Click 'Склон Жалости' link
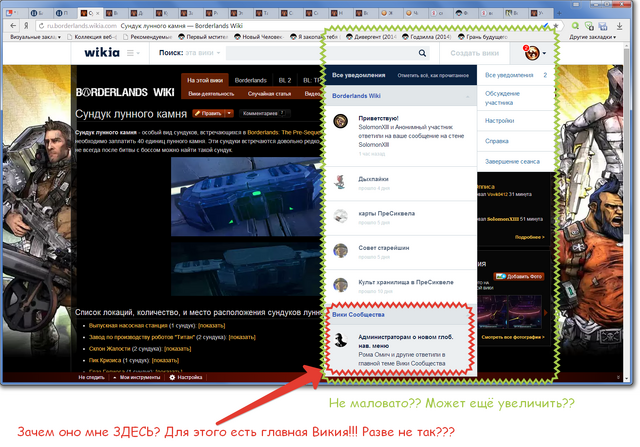This screenshot has height=447, width=640. 109,349
